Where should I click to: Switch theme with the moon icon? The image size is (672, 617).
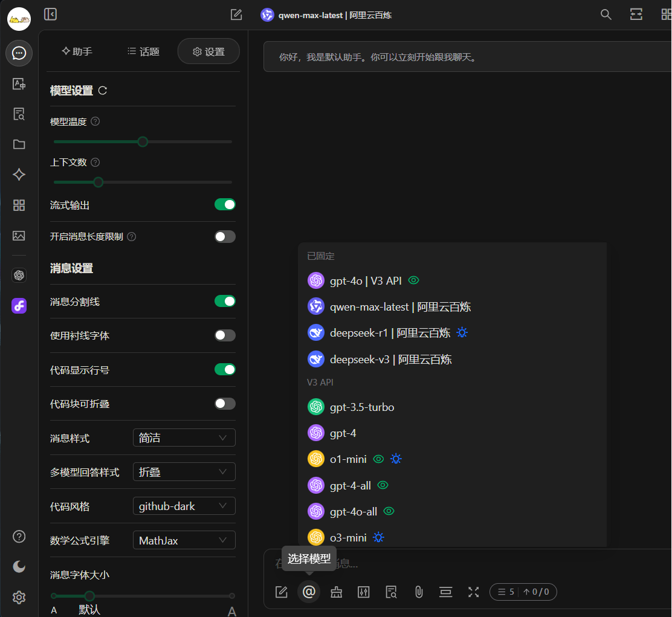coord(19,567)
